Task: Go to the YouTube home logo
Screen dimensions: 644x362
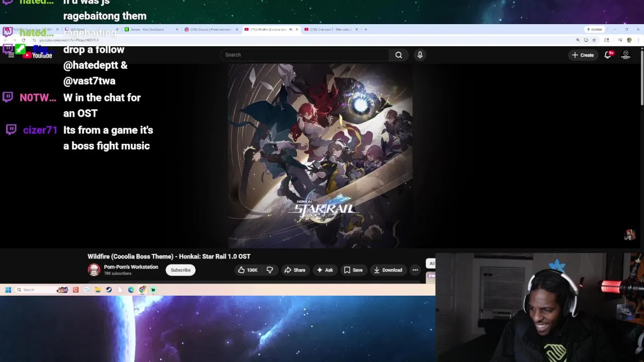Action: (x=38, y=55)
